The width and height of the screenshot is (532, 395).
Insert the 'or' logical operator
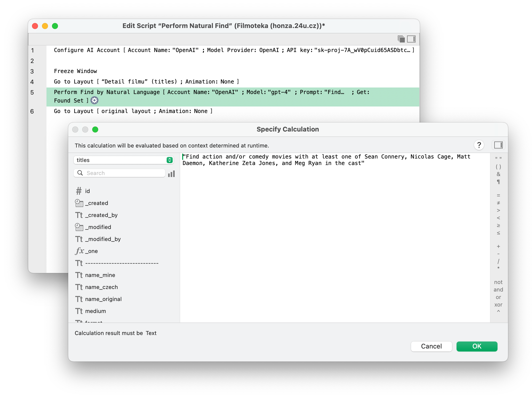pos(498,297)
